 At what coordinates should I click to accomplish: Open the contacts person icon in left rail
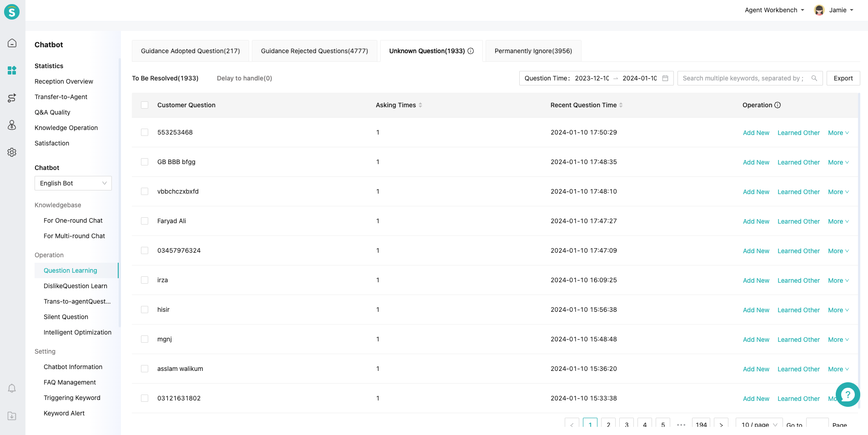[12, 125]
